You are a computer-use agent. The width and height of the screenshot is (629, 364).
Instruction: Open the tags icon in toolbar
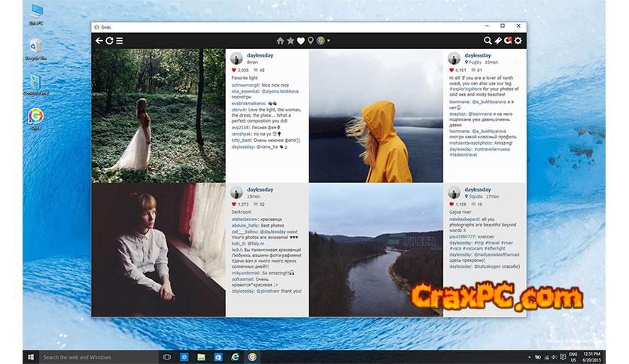pyautogui.click(x=497, y=41)
